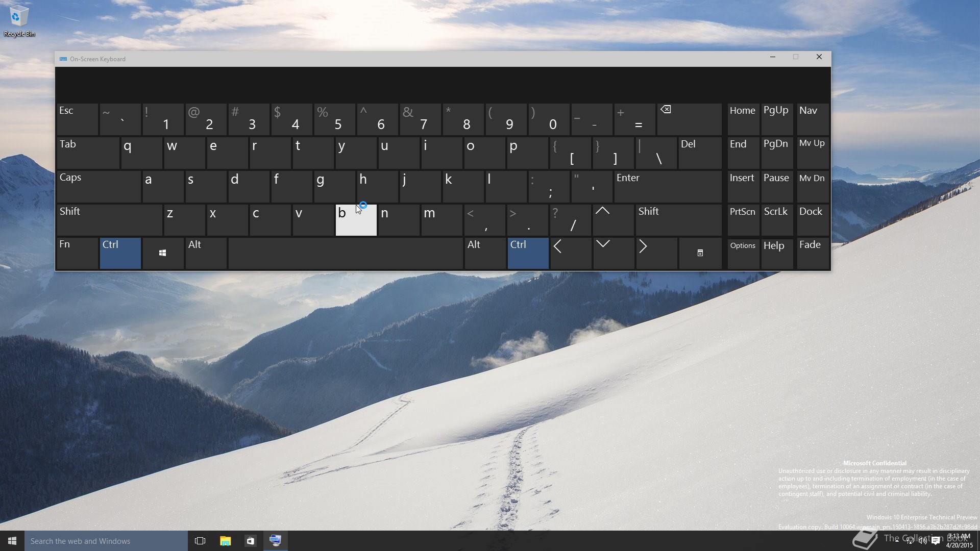This screenshot has width=980, height=551.
Task: Click the m key
Action: [442, 220]
